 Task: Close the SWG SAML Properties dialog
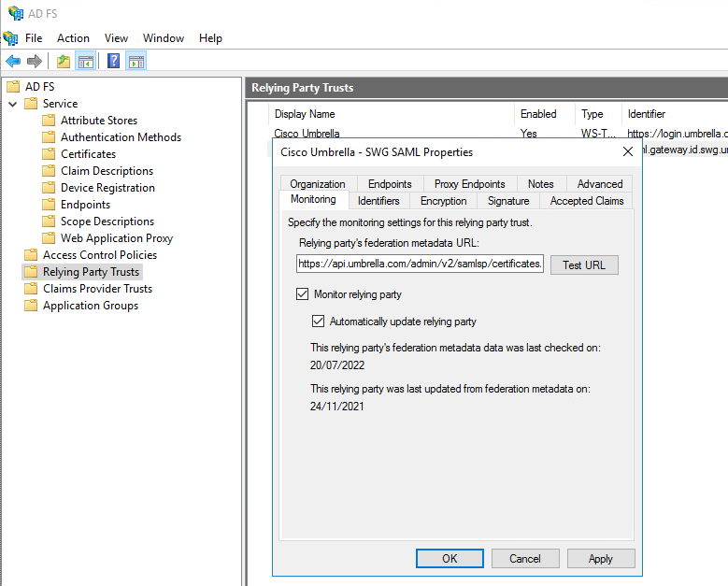[628, 151]
